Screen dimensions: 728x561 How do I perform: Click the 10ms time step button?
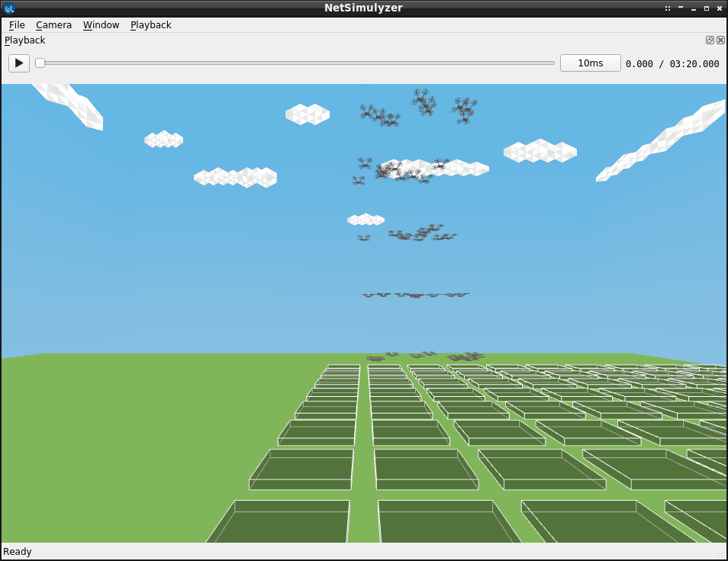pos(590,63)
